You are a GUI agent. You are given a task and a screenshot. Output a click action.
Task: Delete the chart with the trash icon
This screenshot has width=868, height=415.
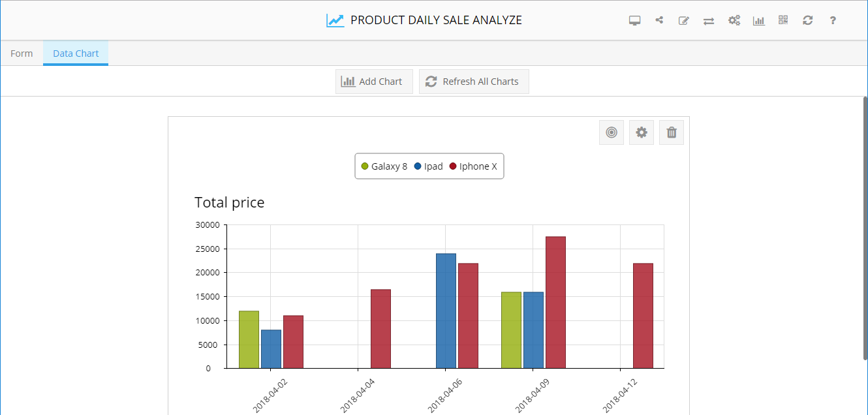672,132
